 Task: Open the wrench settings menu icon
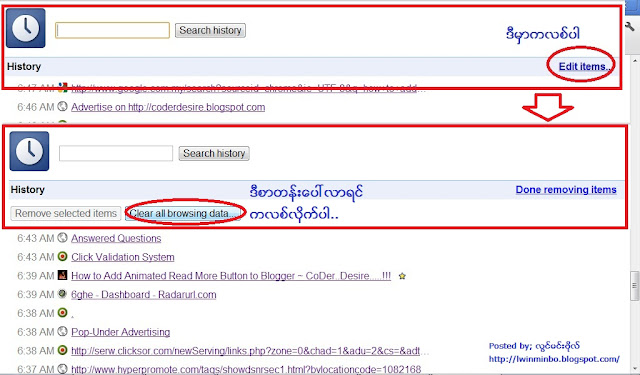coord(631,27)
